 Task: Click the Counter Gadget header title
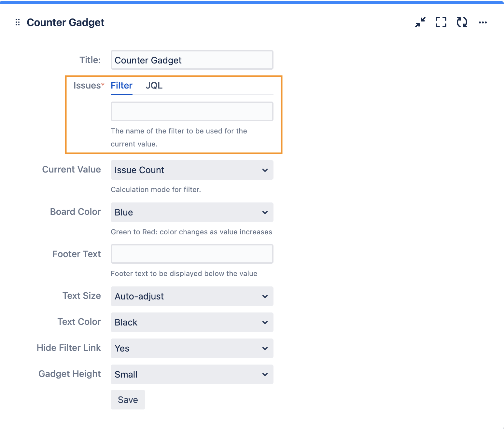[65, 22]
